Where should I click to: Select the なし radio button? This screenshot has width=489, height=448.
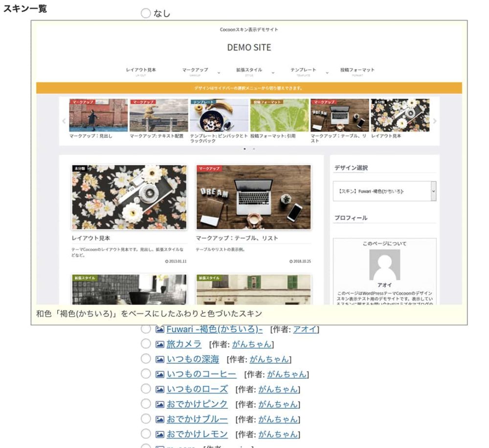tap(146, 13)
